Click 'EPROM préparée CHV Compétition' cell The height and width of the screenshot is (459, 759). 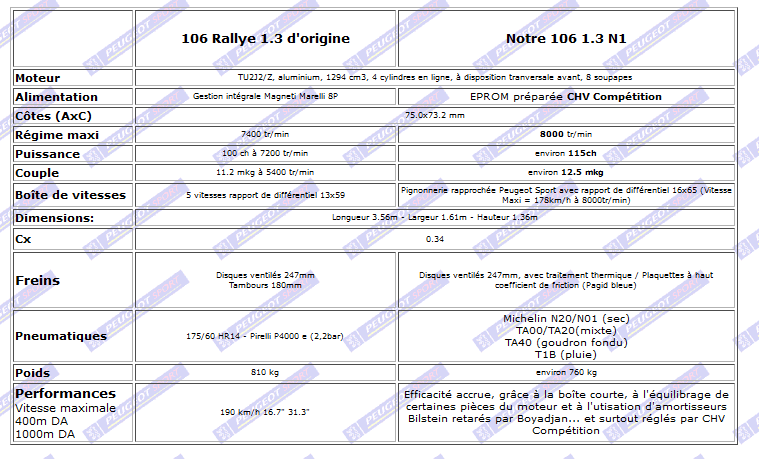tap(566, 96)
